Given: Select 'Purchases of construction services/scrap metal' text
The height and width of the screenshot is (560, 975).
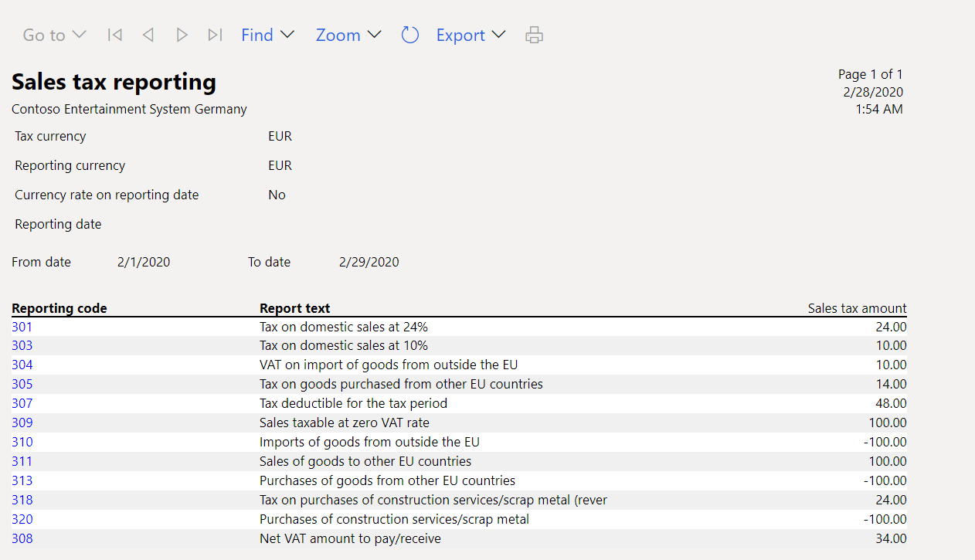Looking at the screenshot, I should click(x=394, y=520).
